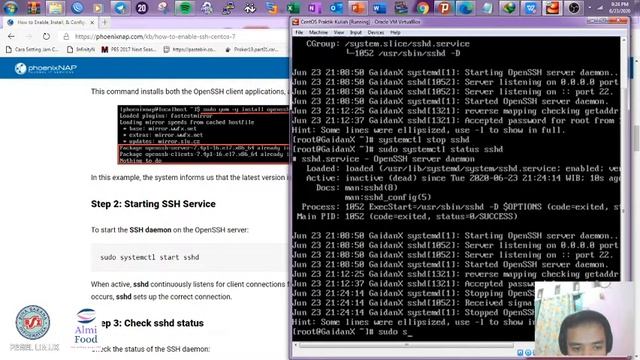Open PowerPoint from the taskbar
Image resolution: width=640 pixels, height=360 pixels.
point(358,8)
